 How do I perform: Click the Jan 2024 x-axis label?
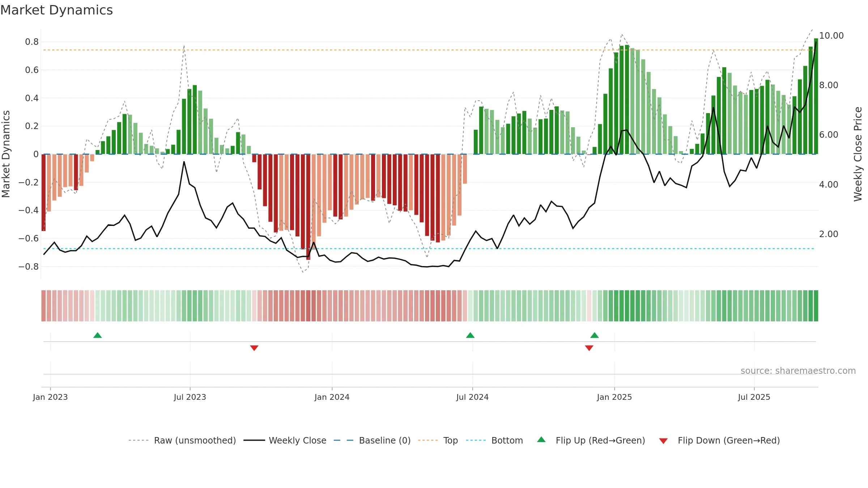[x=332, y=397]
